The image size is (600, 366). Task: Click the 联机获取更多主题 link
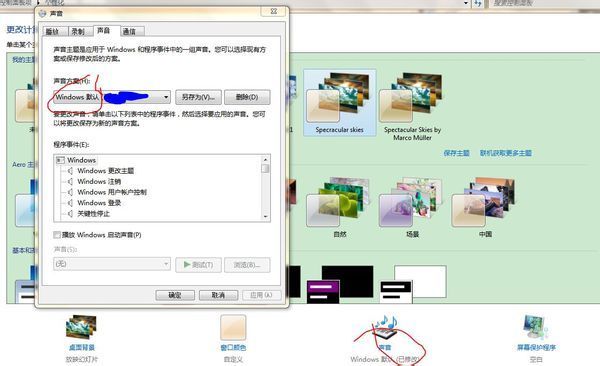(x=505, y=153)
